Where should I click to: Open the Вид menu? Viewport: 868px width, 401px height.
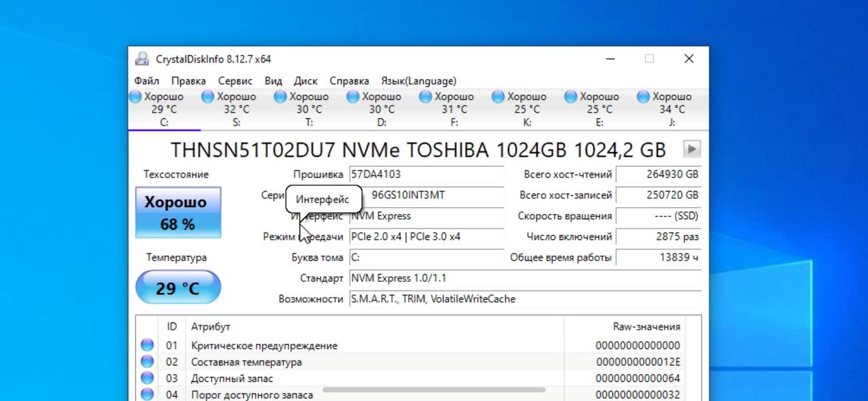coord(273,81)
